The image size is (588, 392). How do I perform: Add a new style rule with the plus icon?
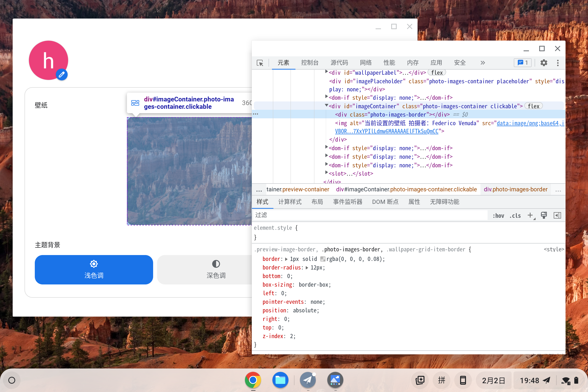point(530,215)
